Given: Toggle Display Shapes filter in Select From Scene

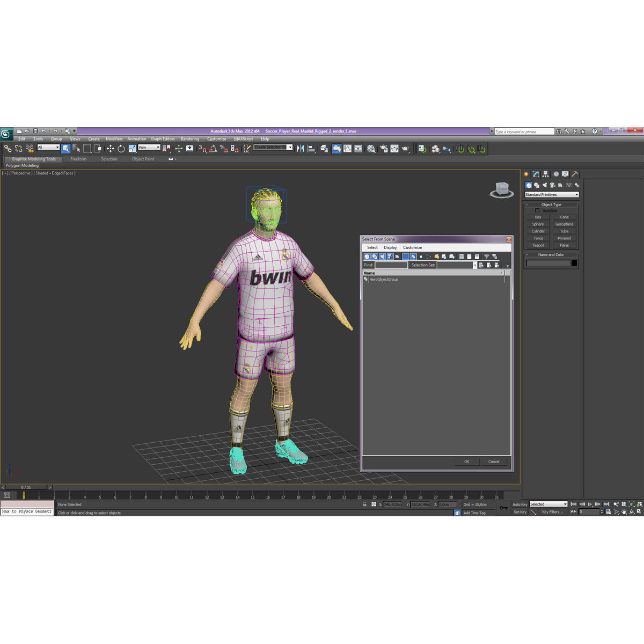Looking at the screenshot, I should [x=375, y=257].
